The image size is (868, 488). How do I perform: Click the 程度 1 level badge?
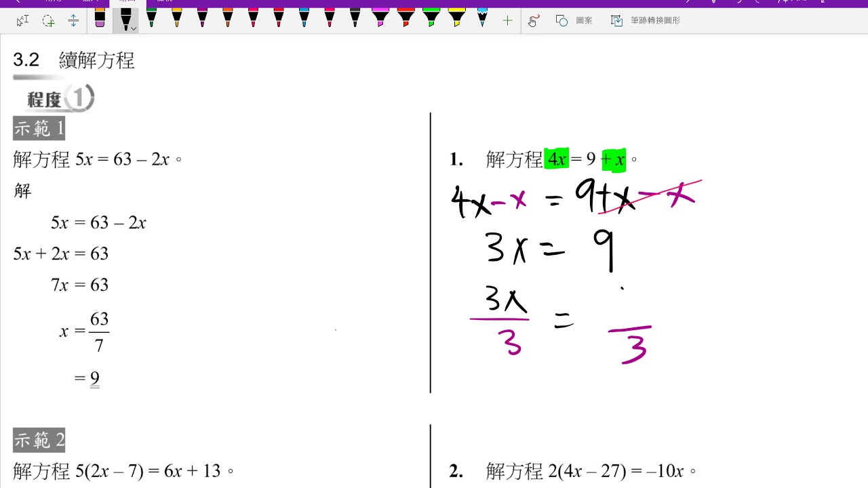click(x=60, y=99)
